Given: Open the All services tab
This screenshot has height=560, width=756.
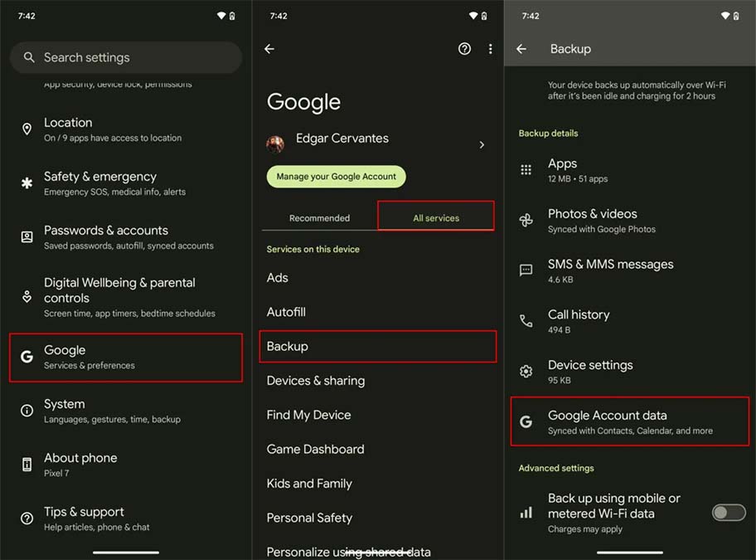Looking at the screenshot, I should click(435, 217).
